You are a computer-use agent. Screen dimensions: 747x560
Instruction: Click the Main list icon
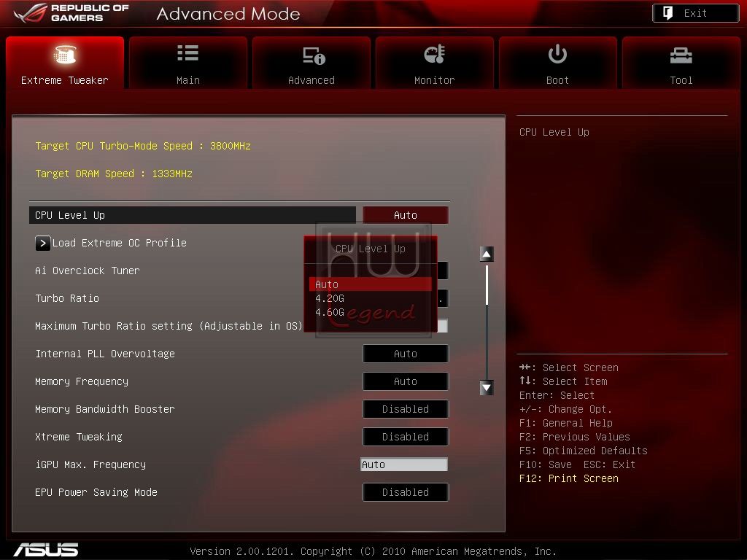(187, 52)
